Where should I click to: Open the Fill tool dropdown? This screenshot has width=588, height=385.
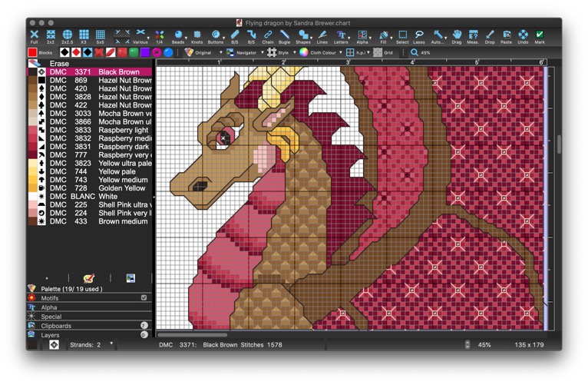click(391, 38)
